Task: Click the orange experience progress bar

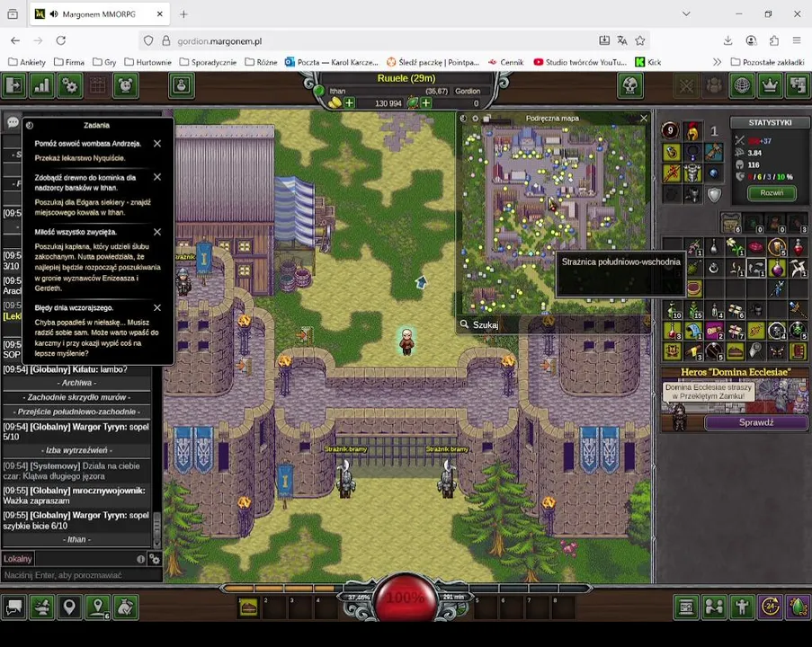Action: coord(282,589)
